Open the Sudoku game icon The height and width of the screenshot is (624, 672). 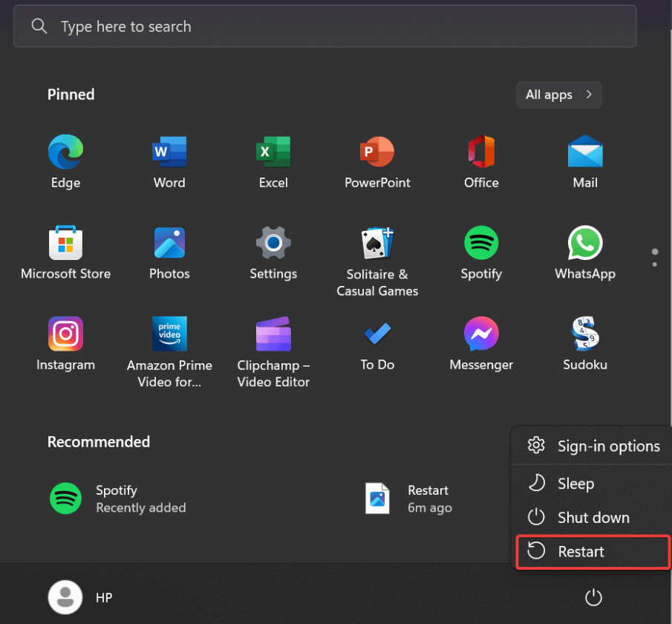(x=585, y=334)
